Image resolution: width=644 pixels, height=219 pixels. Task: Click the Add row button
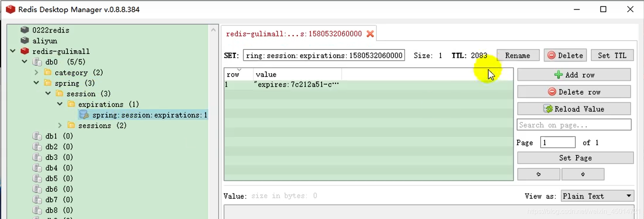click(x=574, y=75)
